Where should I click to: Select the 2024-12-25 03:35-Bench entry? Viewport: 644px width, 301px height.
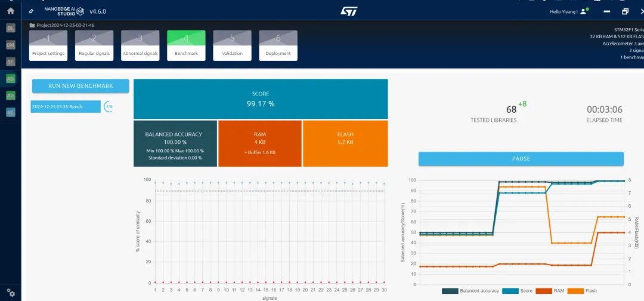tap(66, 107)
